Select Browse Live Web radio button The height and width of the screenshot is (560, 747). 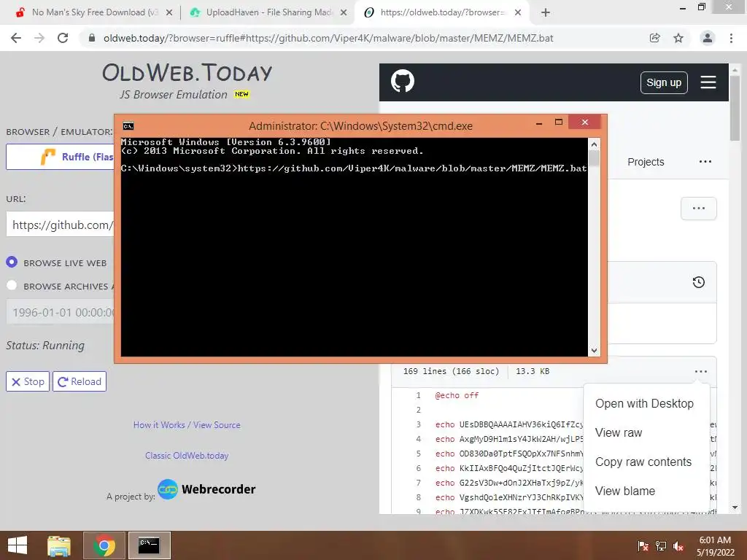pos(12,262)
